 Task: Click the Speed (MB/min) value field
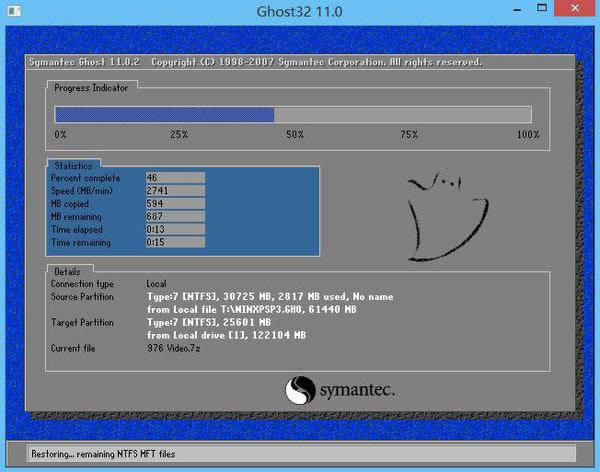[x=175, y=190]
